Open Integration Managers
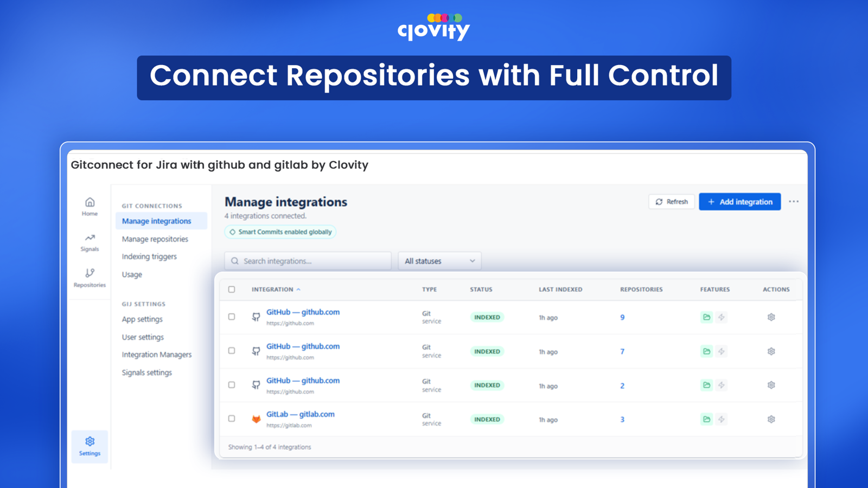The width and height of the screenshot is (868, 488). [x=157, y=355]
